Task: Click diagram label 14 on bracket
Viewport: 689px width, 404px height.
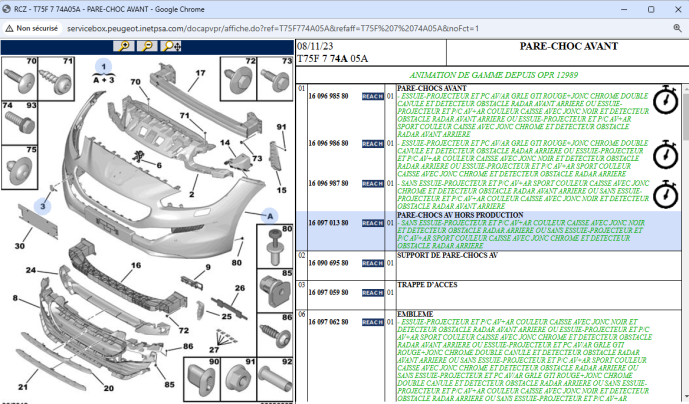Action: (225, 143)
